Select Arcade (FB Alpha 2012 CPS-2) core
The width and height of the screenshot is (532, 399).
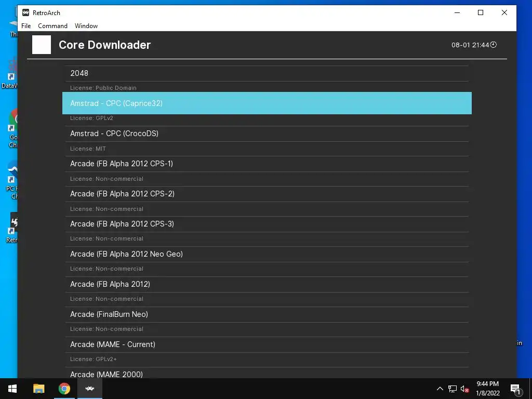click(267, 194)
